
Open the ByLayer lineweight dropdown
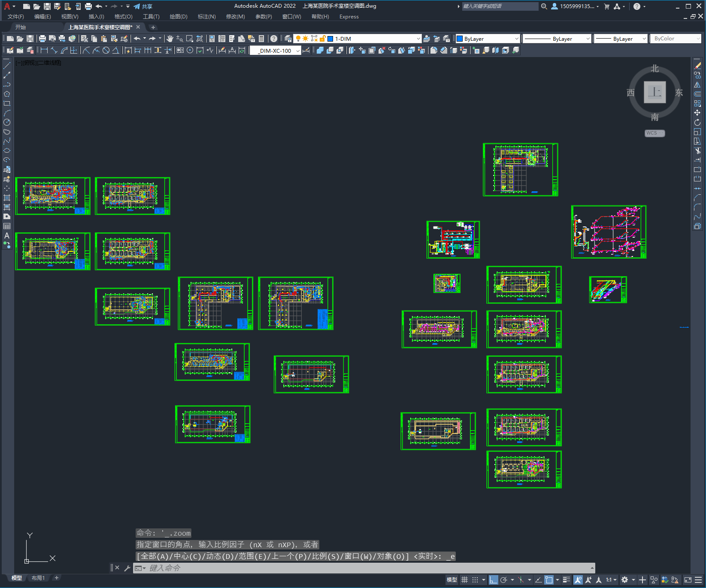(x=644, y=39)
